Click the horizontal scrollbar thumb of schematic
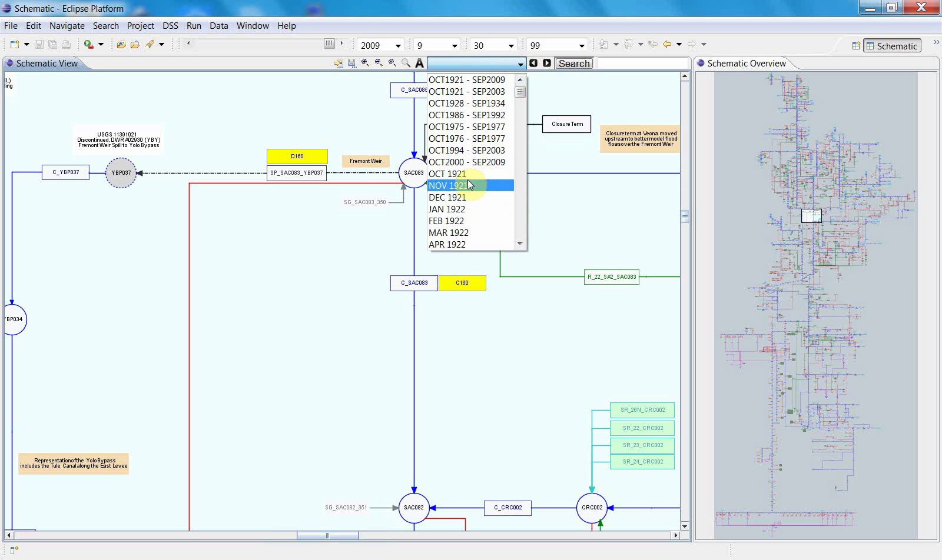 click(327, 535)
